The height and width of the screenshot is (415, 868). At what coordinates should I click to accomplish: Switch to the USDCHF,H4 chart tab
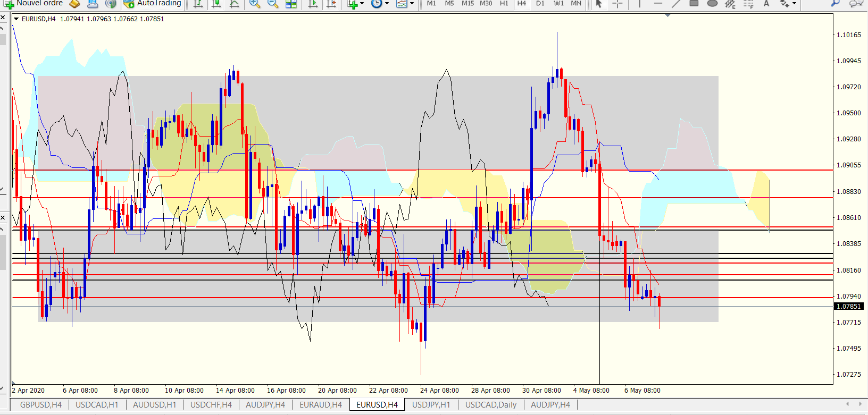coord(211,405)
